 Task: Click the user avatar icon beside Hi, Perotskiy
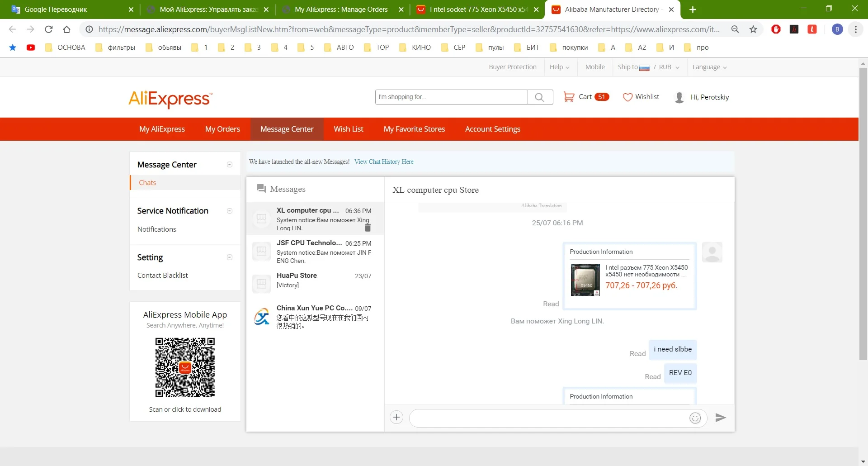pos(679,97)
